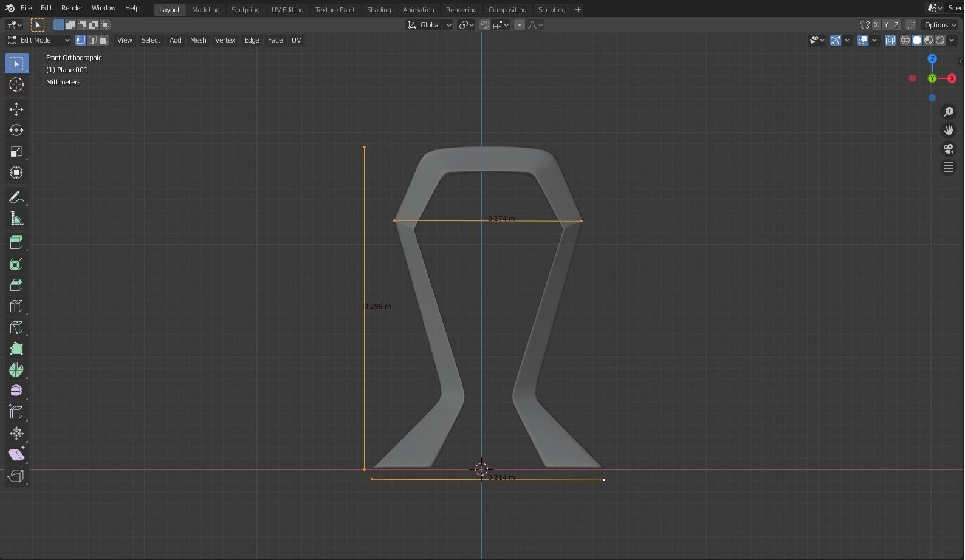The height and width of the screenshot is (560, 965).
Task: Choose the Move tool
Action: pos(16,109)
